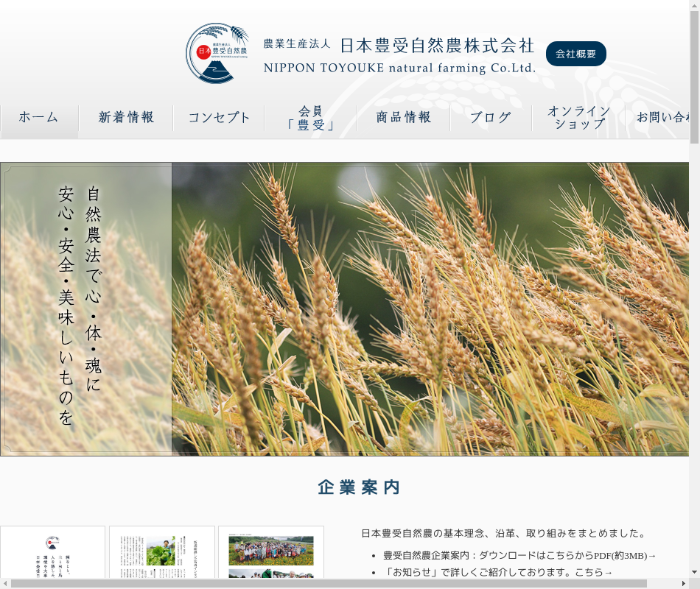Click the Nippon Toyouke circular logo
This screenshot has height=589, width=700.
[x=217, y=53]
